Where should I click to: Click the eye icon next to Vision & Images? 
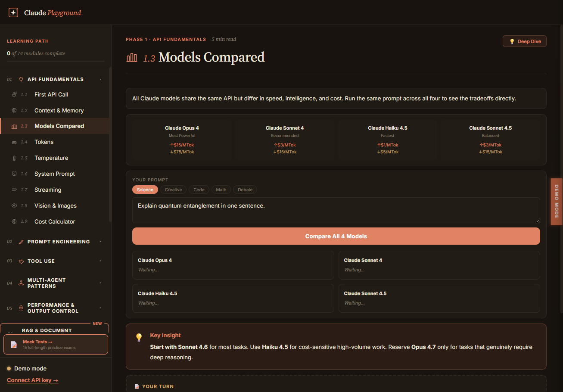[x=14, y=205]
